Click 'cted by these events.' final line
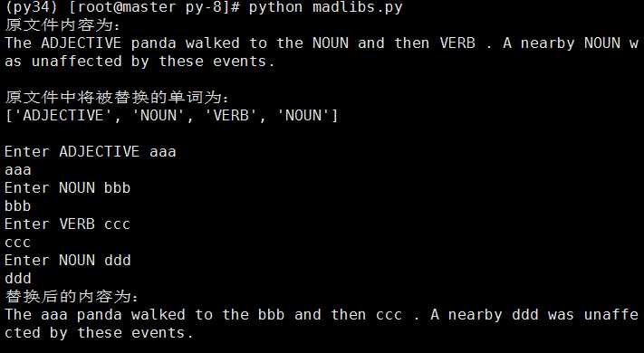This screenshot has height=353, width=644. click(x=99, y=333)
